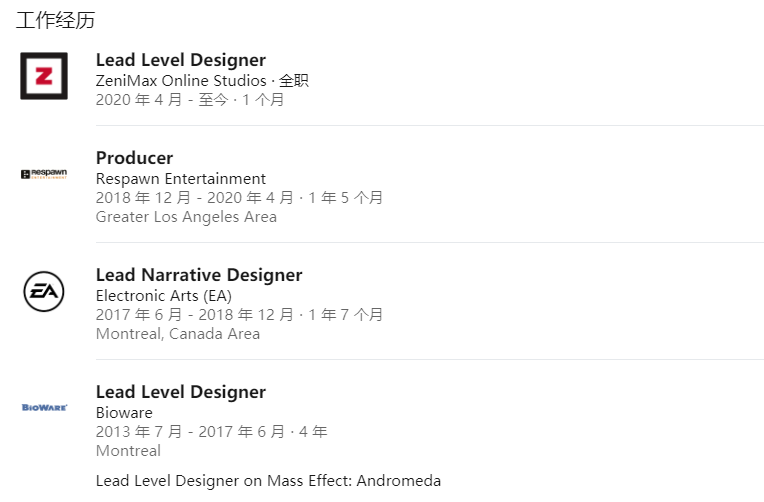Click the 2018 年 12 月 - 2020 年 4 月 dates
764x502 pixels.
pos(196,198)
